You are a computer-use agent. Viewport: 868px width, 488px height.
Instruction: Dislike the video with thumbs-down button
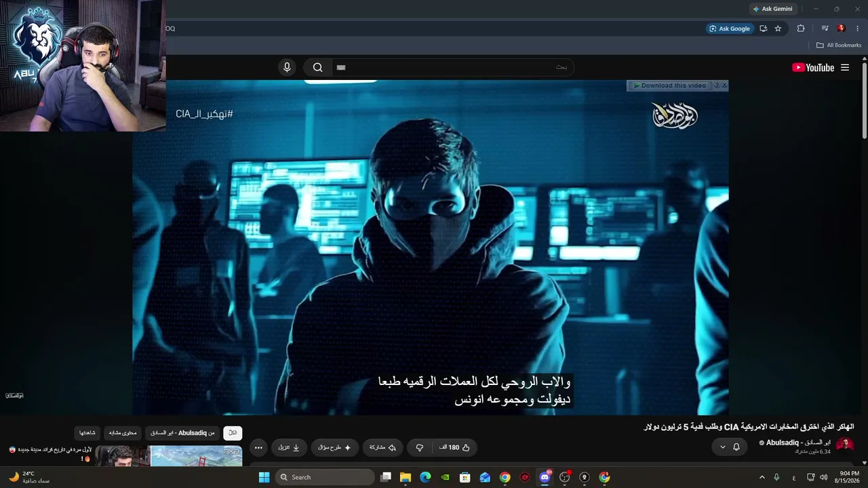420,447
